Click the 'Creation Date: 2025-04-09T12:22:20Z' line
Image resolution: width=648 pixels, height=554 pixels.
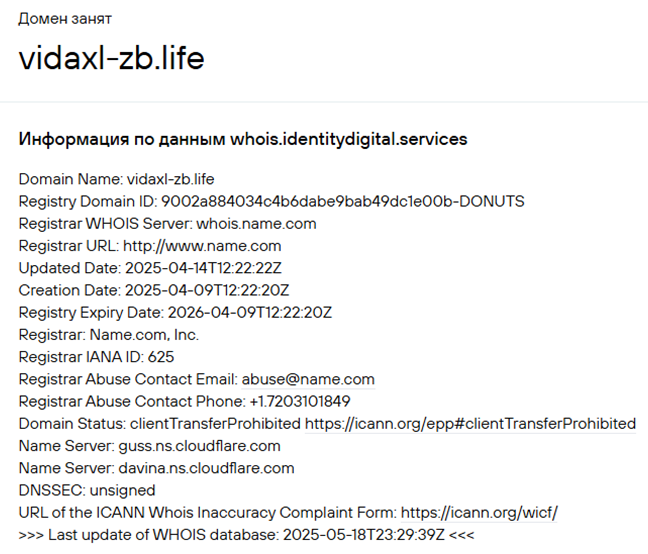[x=154, y=290]
